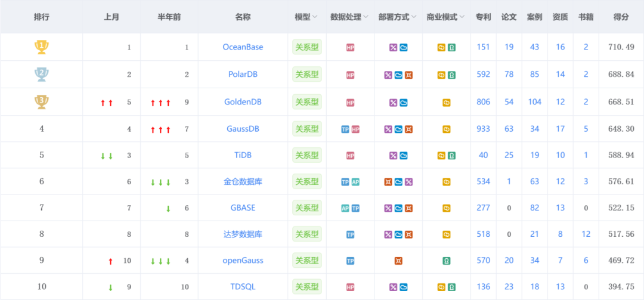Click the TP badge in GaussDB row
Screen dimensions: 644x300
[345, 129]
